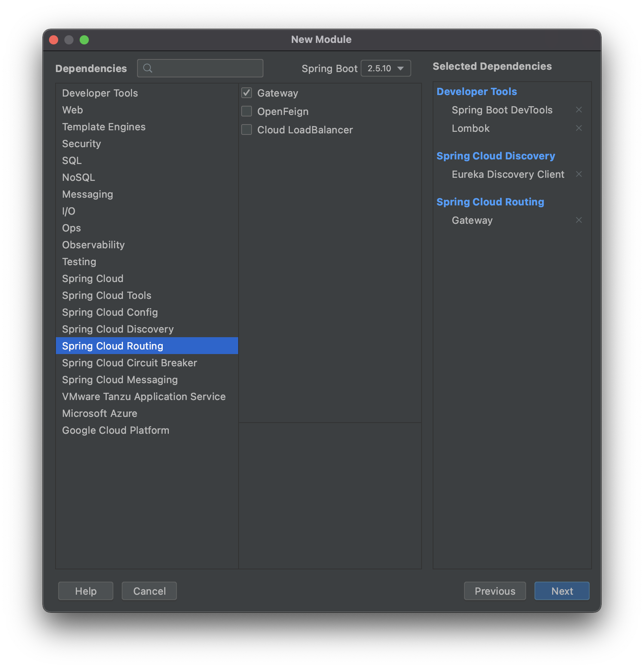Image resolution: width=644 pixels, height=669 pixels.
Task: Open Spring Cloud Circuit Breaker category
Action: [147, 363]
